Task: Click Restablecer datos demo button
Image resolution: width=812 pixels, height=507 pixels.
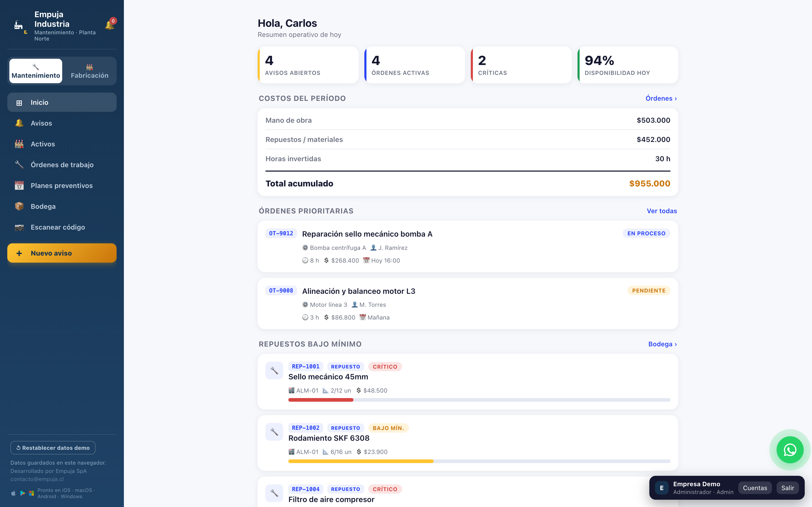Action: click(x=53, y=448)
